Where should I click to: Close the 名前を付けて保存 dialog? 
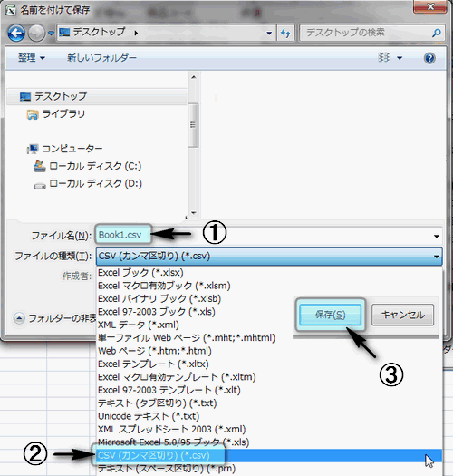pyautogui.click(x=430, y=6)
